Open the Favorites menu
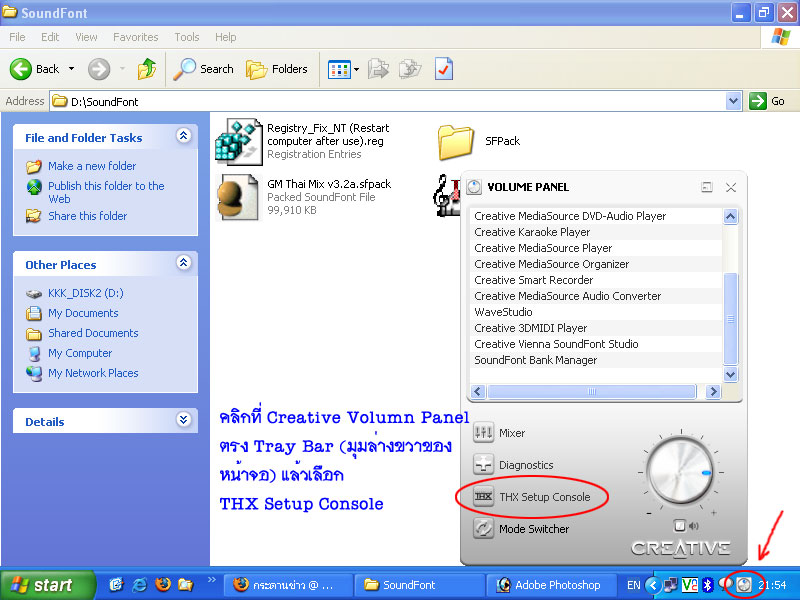This screenshot has width=800, height=600. [x=136, y=37]
